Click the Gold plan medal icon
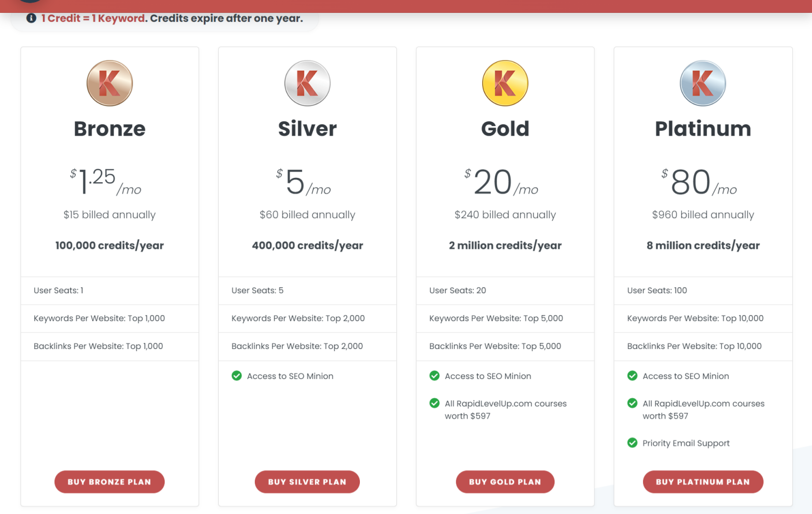 505,83
